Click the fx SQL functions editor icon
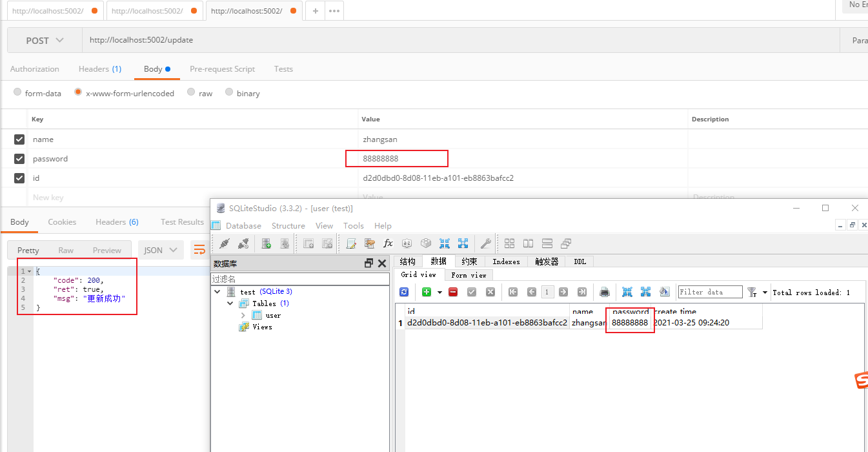This screenshot has width=868, height=452. [x=388, y=243]
